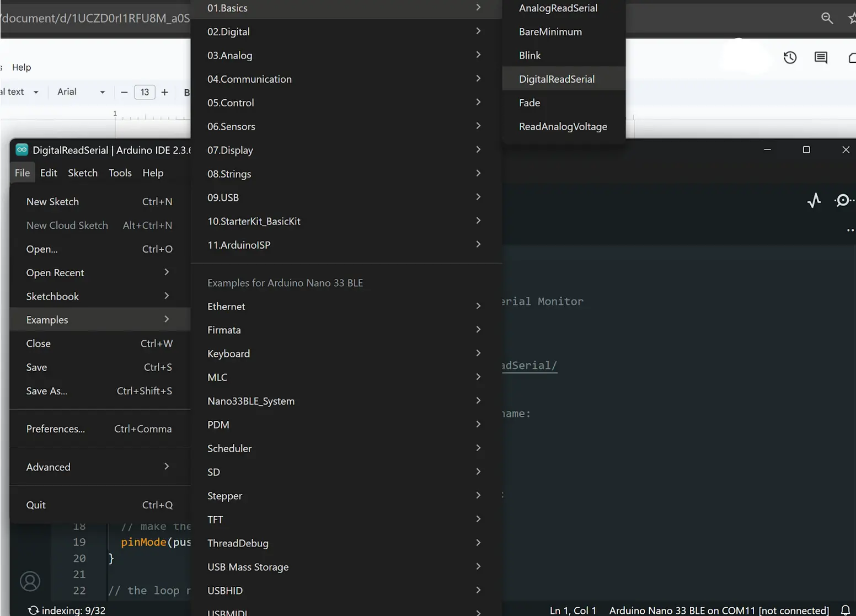Click the editor three-dots more options
This screenshot has height=616, width=856.
tap(850, 230)
